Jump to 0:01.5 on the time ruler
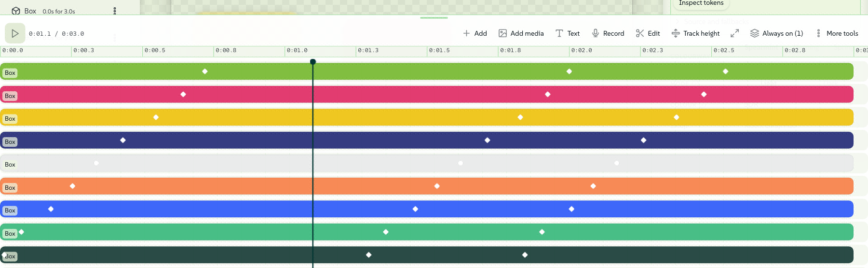 pos(439,50)
